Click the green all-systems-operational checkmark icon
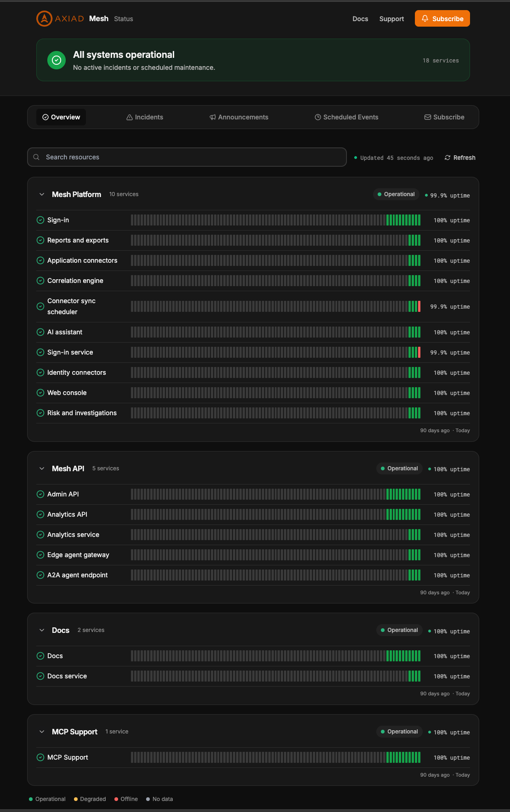This screenshot has width=510, height=812. [x=57, y=60]
